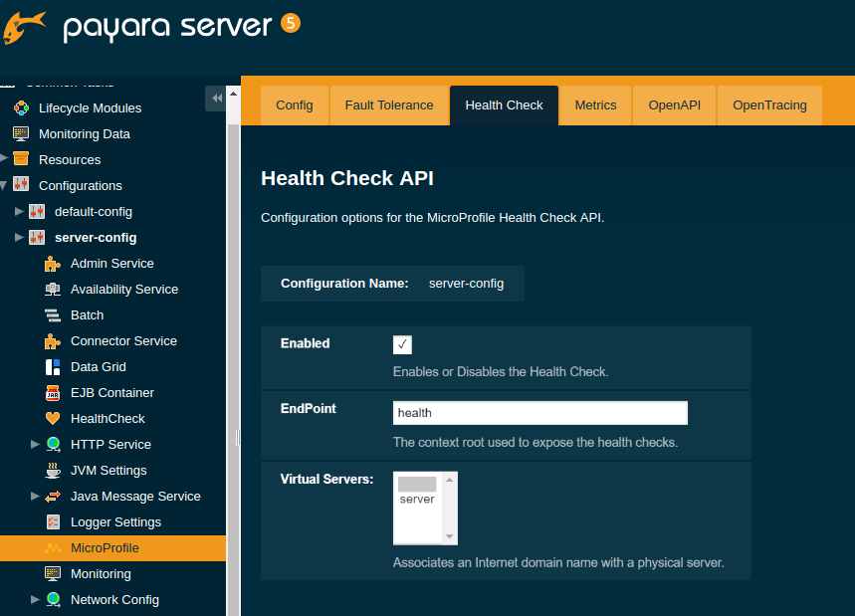The height and width of the screenshot is (616, 855).
Task: Click the Virtual Servers list up arrow
Action: (450, 480)
